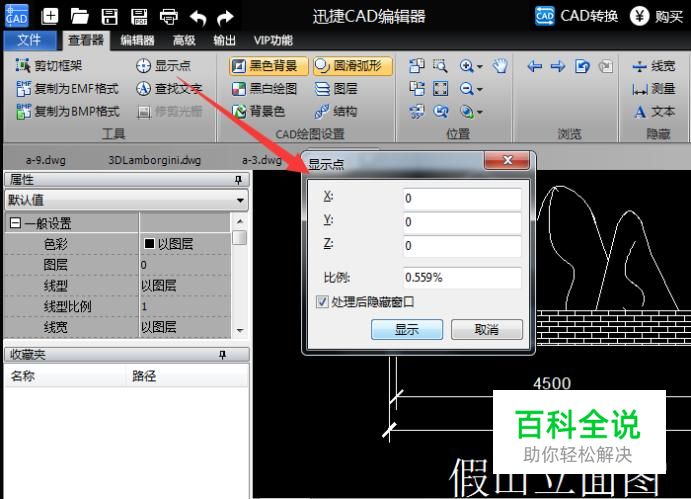
Task: Toggle 黑色背景 background mode
Action: click(x=268, y=66)
